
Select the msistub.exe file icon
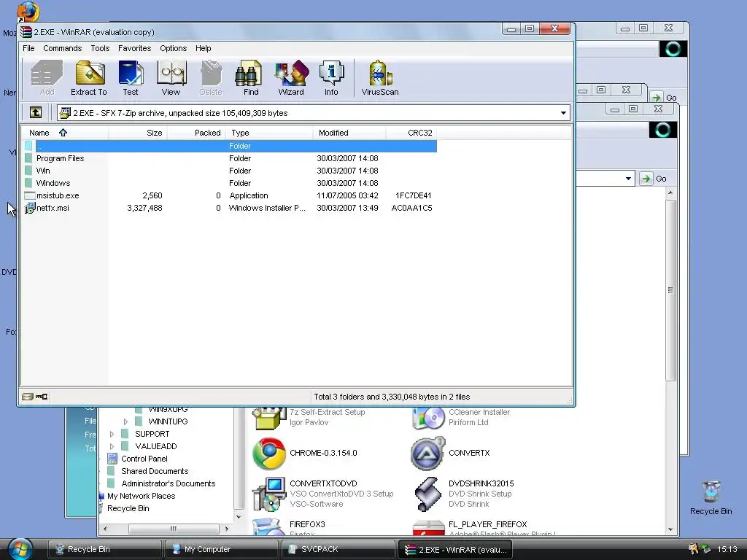pos(29,195)
